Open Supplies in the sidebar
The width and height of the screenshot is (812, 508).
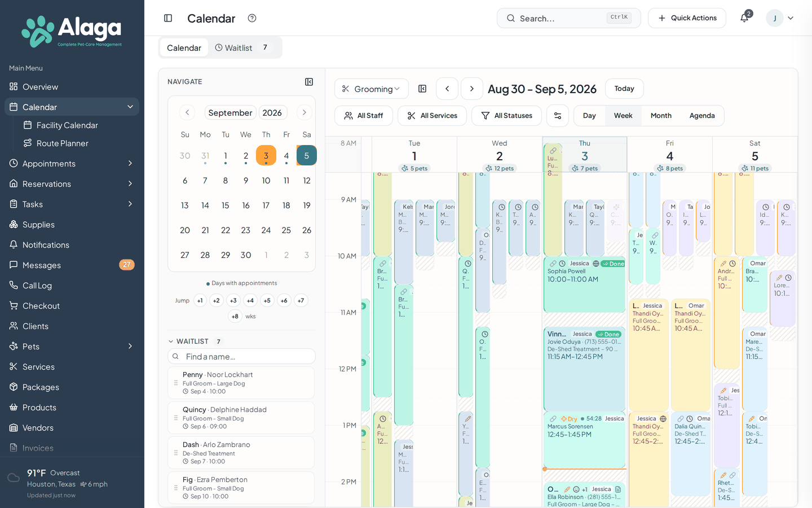tap(72, 225)
